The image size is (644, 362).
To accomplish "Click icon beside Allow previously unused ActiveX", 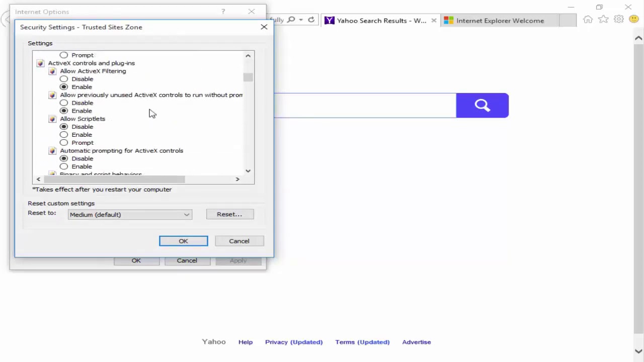I will (52, 95).
